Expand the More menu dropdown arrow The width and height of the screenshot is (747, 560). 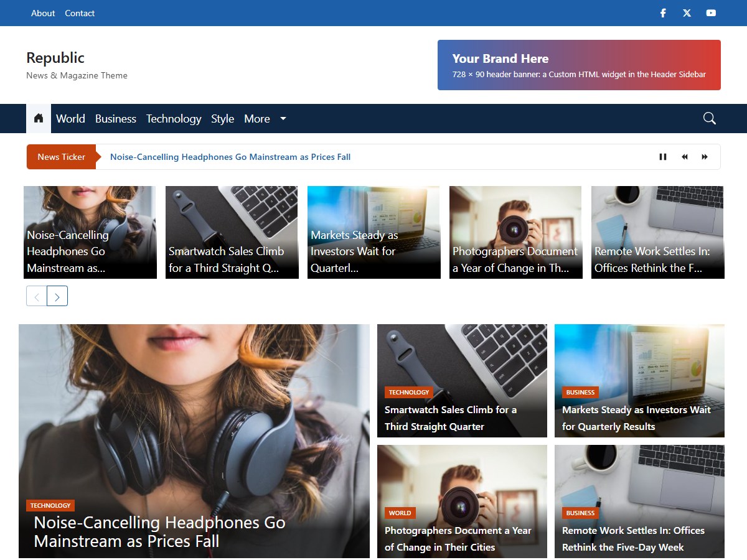pos(283,118)
